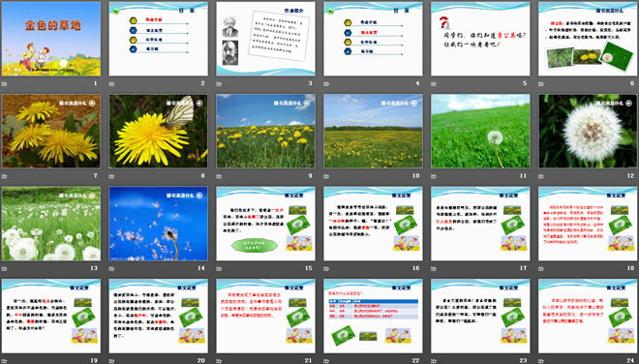Click animation star icon under slide 15
The height and width of the screenshot is (364, 639).
point(219,268)
